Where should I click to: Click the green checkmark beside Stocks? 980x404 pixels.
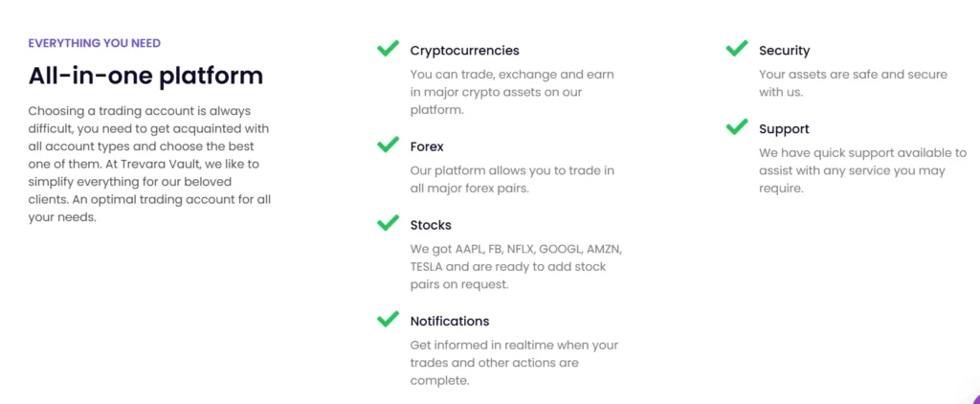388,223
